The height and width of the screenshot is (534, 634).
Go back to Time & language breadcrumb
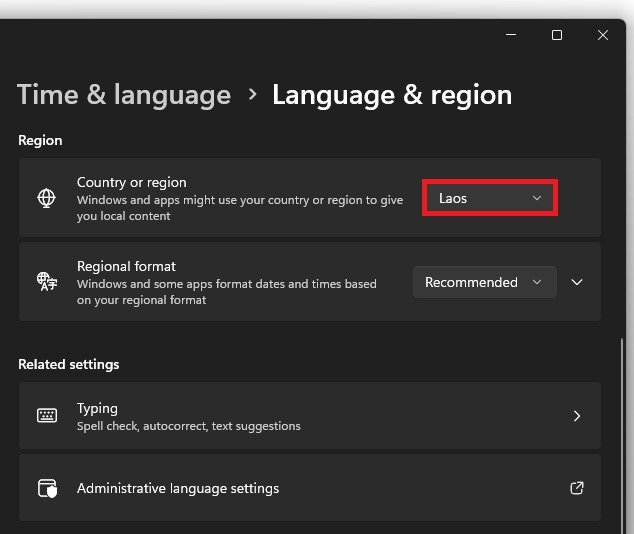click(x=124, y=95)
